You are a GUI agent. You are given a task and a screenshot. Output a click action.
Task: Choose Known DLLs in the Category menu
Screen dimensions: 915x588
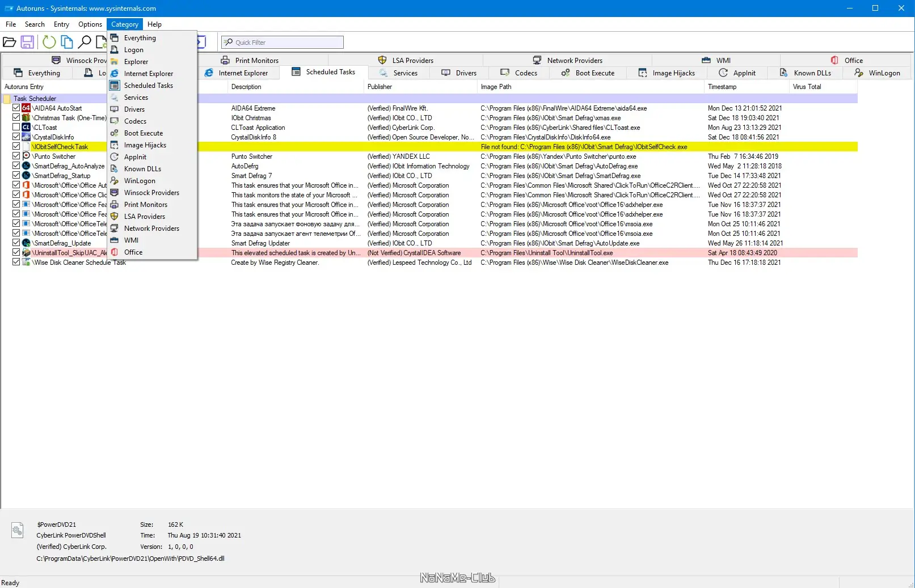(152, 169)
